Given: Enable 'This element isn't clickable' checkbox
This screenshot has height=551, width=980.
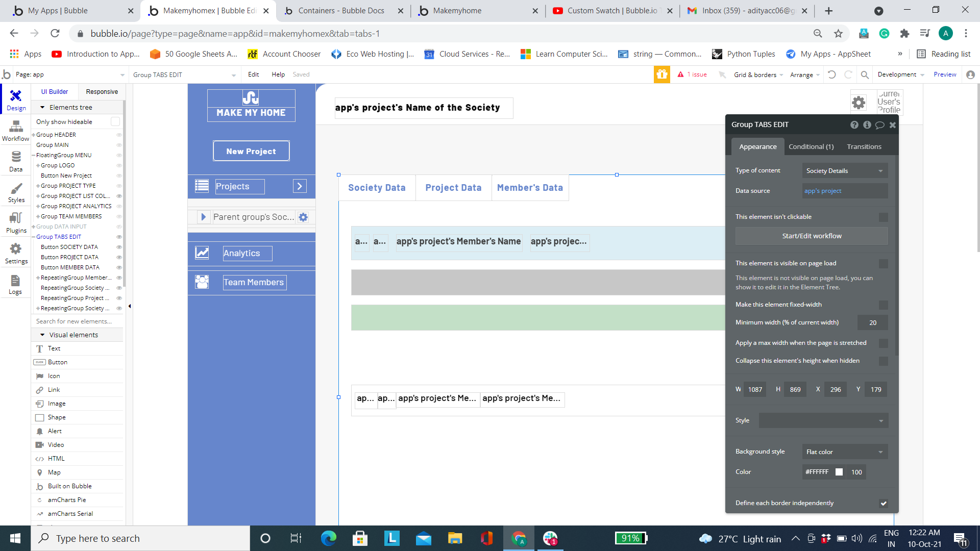Looking at the screenshot, I should click(883, 217).
